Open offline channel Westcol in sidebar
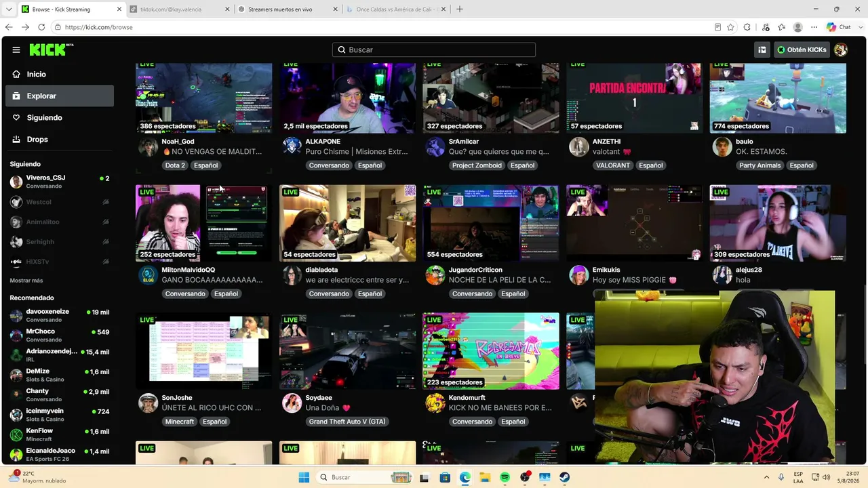Image resolution: width=868 pixels, height=488 pixels. coord(60,202)
